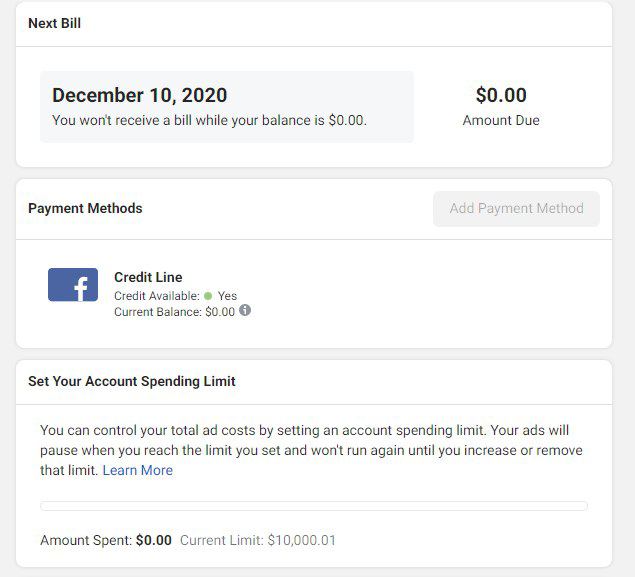The width and height of the screenshot is (635, 577).
Task: Click the spending limit description paragraph
Action: coord(311,450)
